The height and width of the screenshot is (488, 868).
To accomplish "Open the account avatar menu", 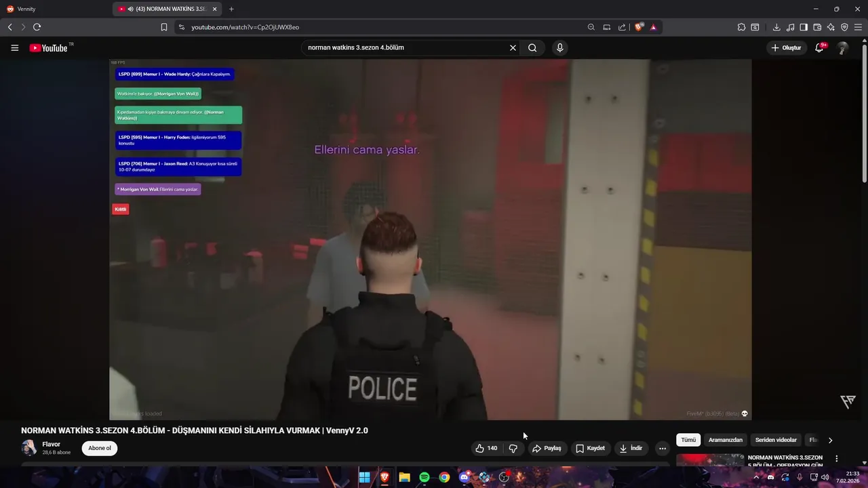I will (842, 48).
